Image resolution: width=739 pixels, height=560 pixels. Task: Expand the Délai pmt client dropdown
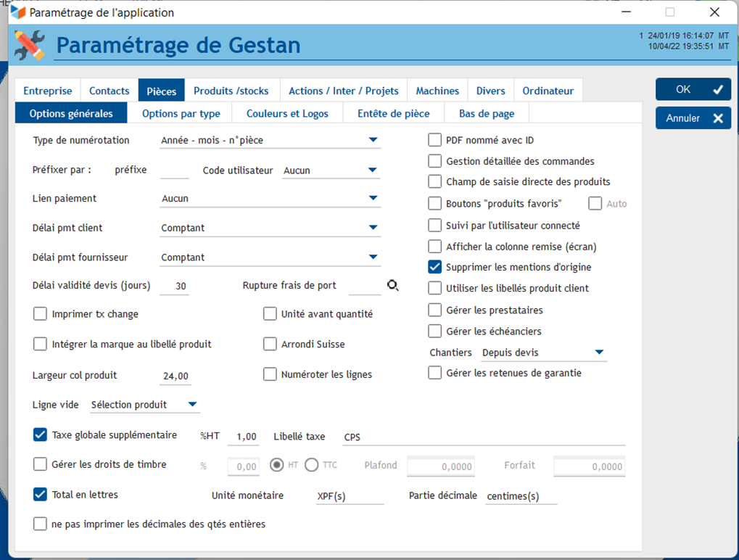(373, 228)
